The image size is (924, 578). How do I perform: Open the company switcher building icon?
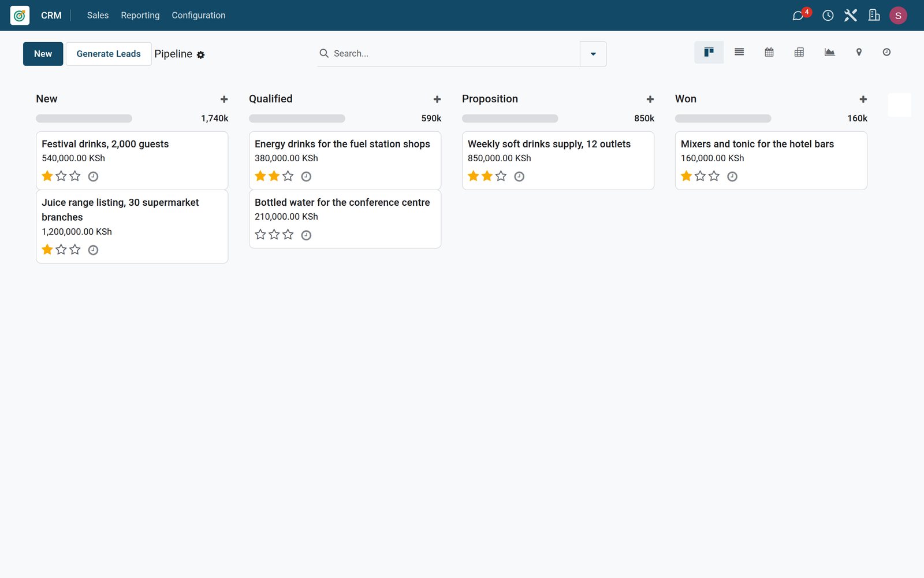point(874,16)
